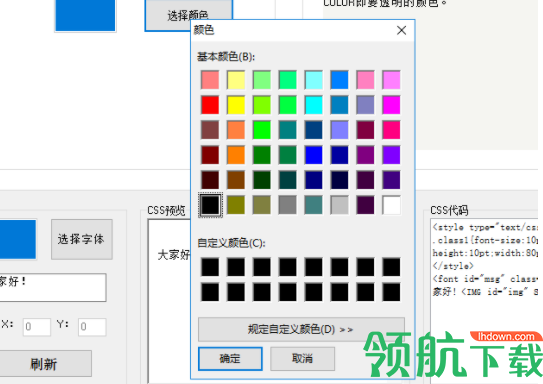Select the last custom color slot in second row
Image resolution: width=543 pixels, height=384 pixels.
point(391,292)
